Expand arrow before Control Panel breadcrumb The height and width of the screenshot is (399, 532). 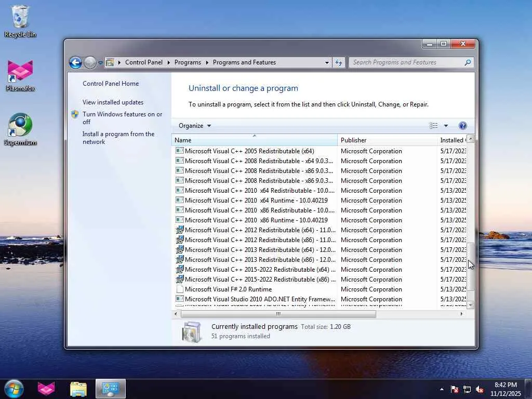pos(119,62)
